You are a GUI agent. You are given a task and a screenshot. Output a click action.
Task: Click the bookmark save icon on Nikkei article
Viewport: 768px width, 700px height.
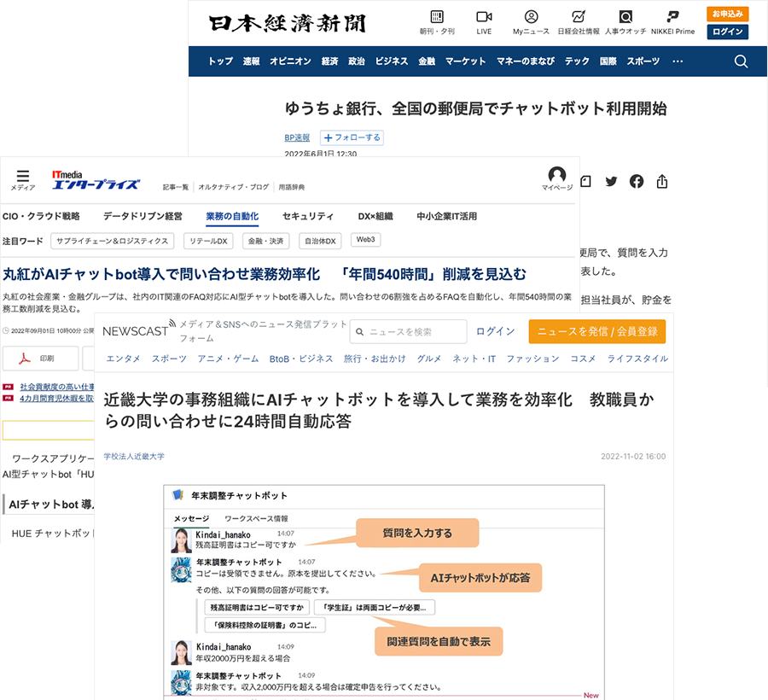[x=585, y=182]
